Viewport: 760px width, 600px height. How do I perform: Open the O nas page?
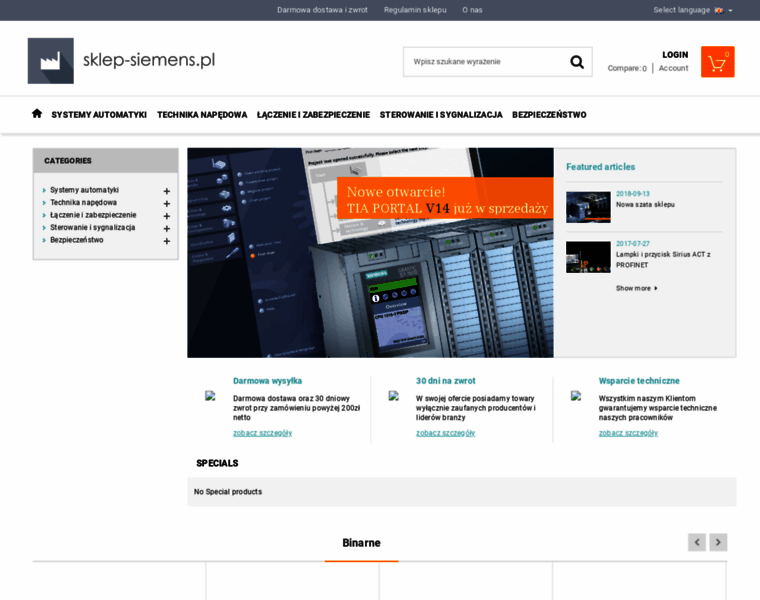[x=472, y=10]
